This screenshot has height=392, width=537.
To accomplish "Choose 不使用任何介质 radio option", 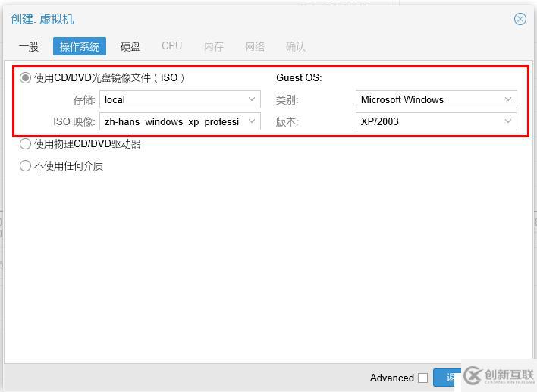I will (x=25, y=166).
